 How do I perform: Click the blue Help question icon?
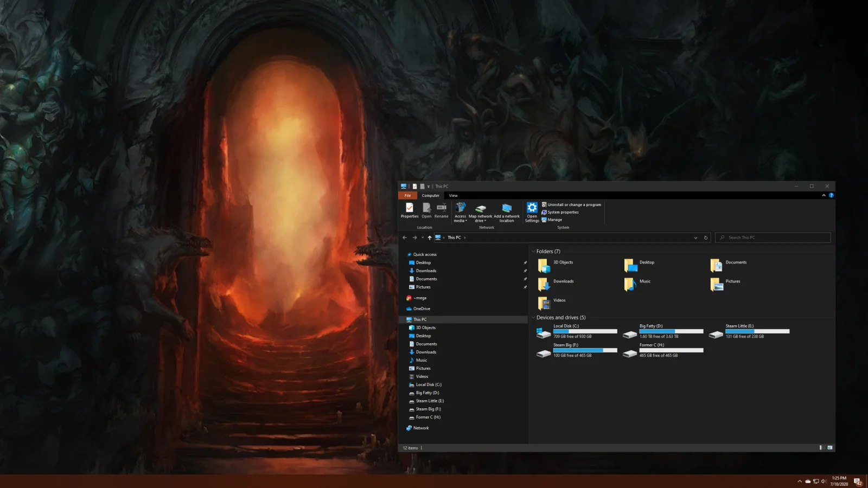(831, 195)
